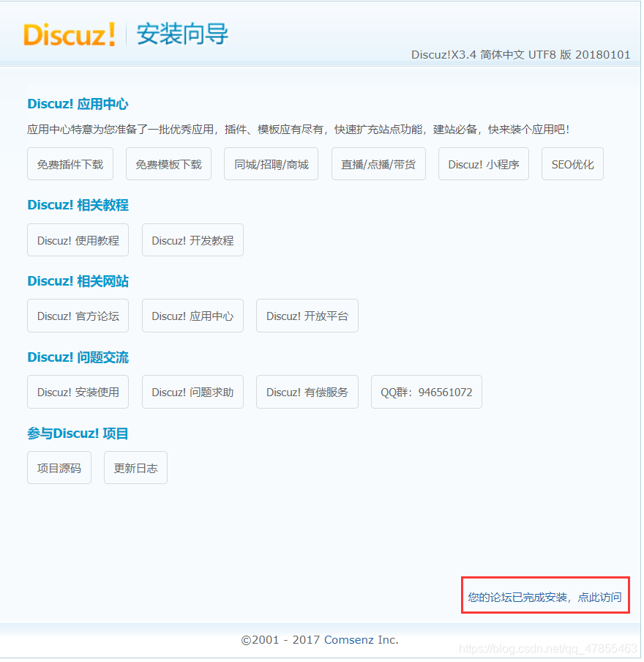The width and height of the screenshot is (644, 662).
Task: Click Discuz! 安装使用 button
Action: (x=78, y=393)
